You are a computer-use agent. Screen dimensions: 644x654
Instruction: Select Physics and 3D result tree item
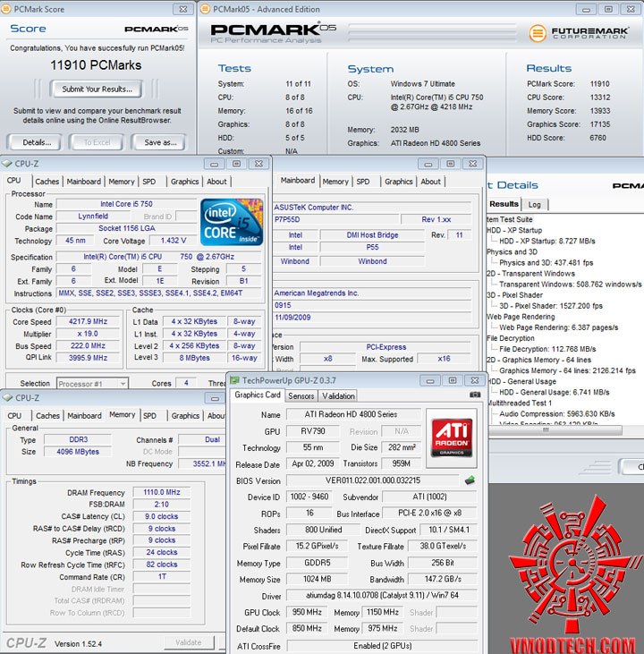512,252
